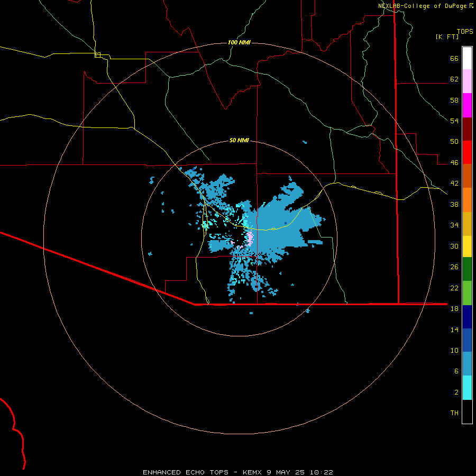Click the "46" legend value

tap(454, 163)
